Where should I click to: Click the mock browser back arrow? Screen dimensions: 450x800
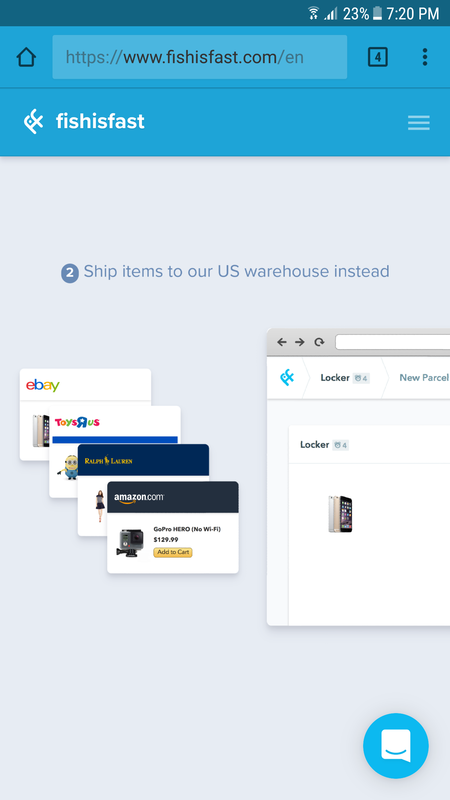pos(282,342)
